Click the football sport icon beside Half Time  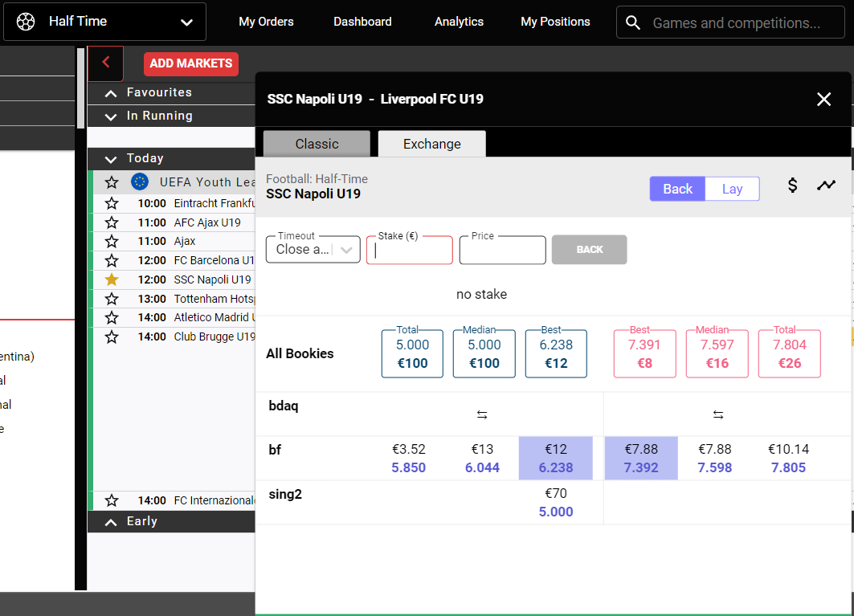point(26,21)
